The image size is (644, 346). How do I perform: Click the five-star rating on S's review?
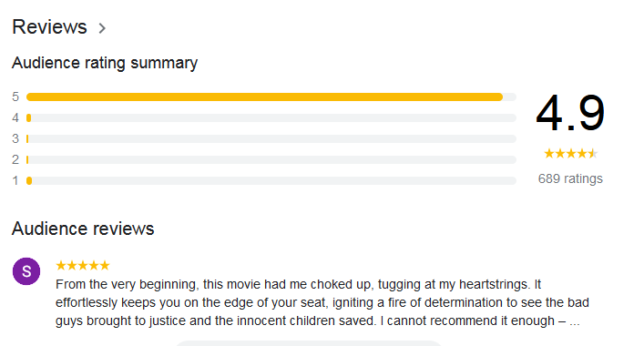(83, 266)
